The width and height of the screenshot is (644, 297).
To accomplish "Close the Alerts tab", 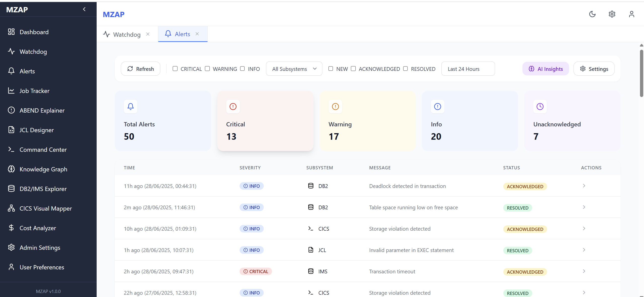I will pyautogui.click(x=197, y=34).
